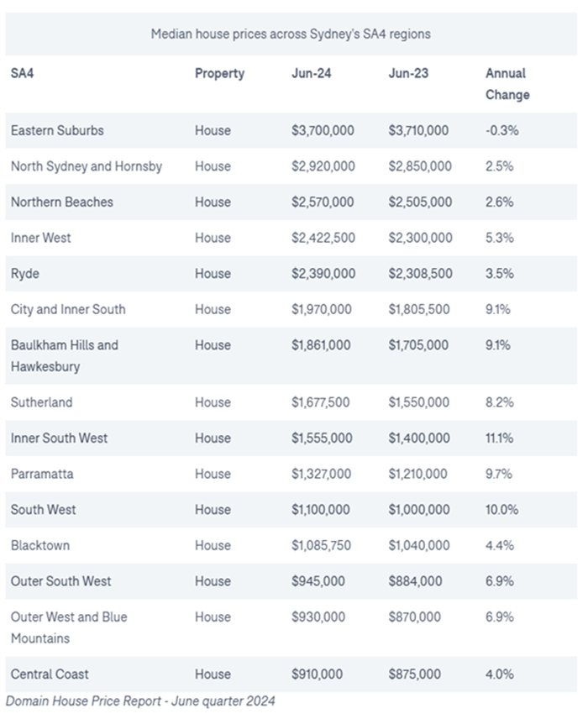Click Central Coast annual change 4.0%
Image resolution: width=588 pixels, height=719 pixels.
click(500, 674)
